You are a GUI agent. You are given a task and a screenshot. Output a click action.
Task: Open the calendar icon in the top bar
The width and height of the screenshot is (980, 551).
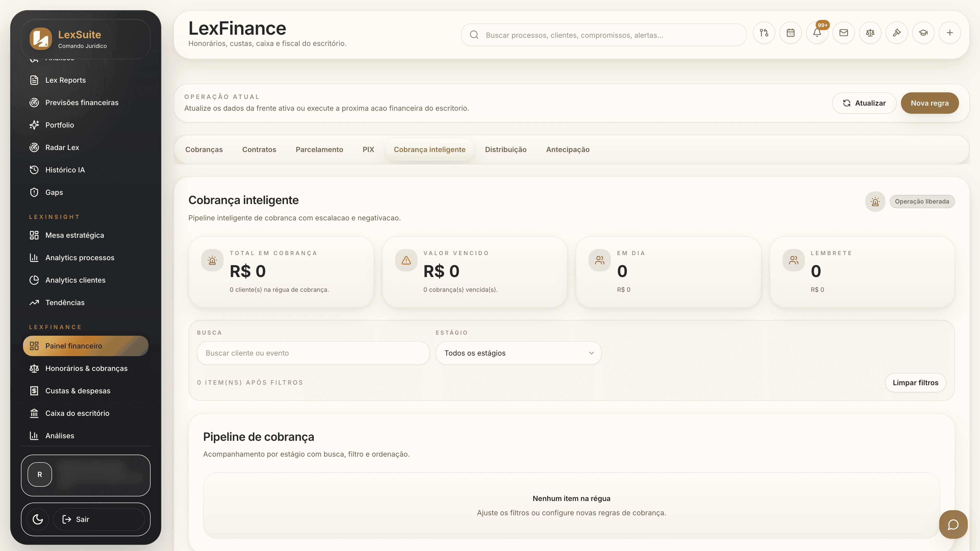pos(791,33)
